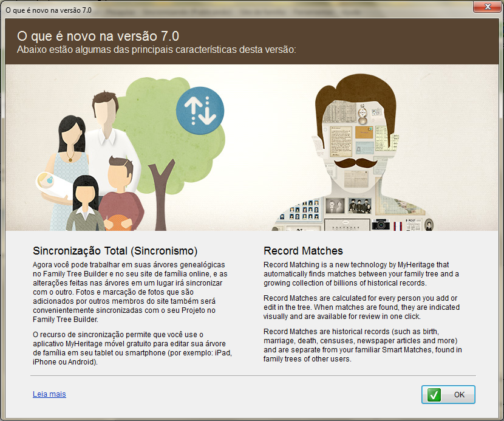The width and height of the screenshot is (504, 421).
Task: Click the Sincronização Total (Sincronismo) heading
Action: click(115, 251)
